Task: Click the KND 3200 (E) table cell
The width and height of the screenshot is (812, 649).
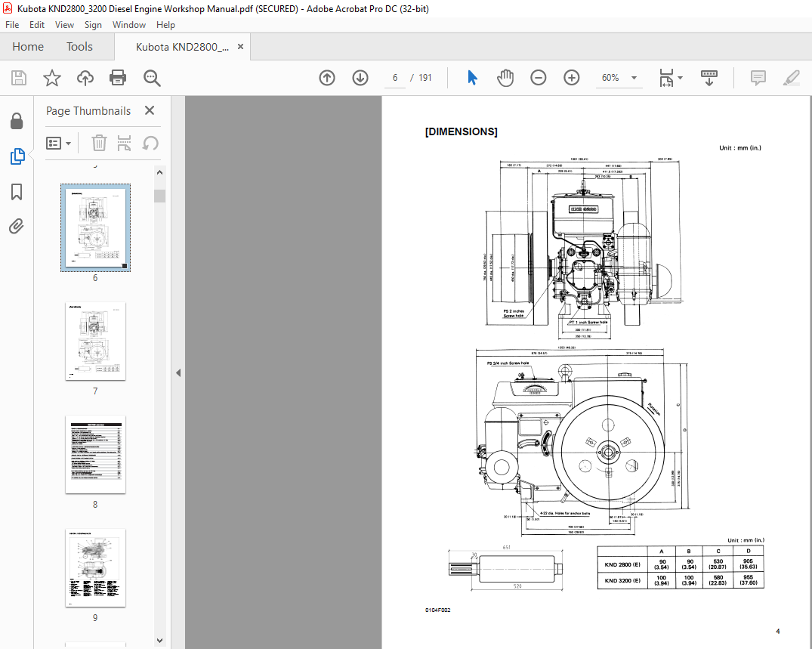Action: pos(622,581)
